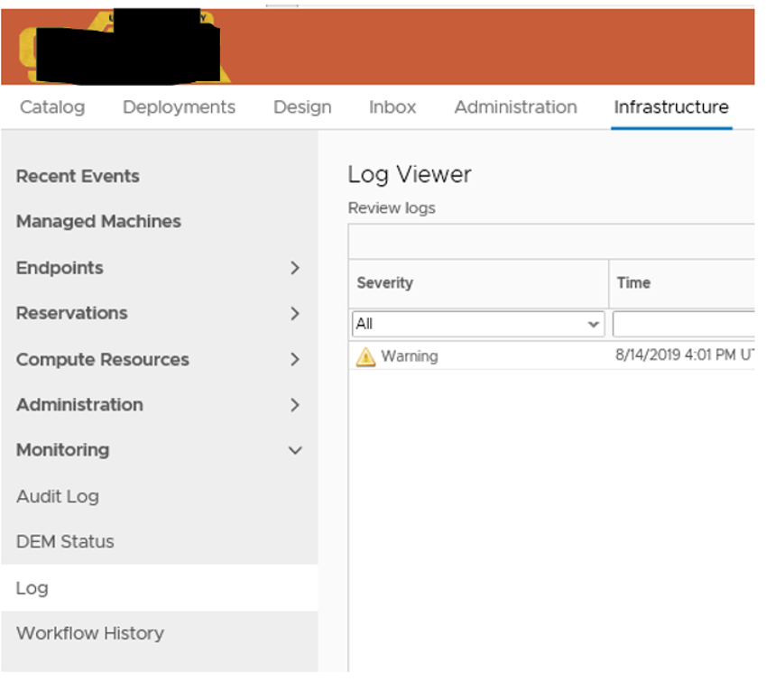This screenshot has width=766, height=700.
Task: Open Workflow History under Monitoring
Action: [x=90, y=633]
